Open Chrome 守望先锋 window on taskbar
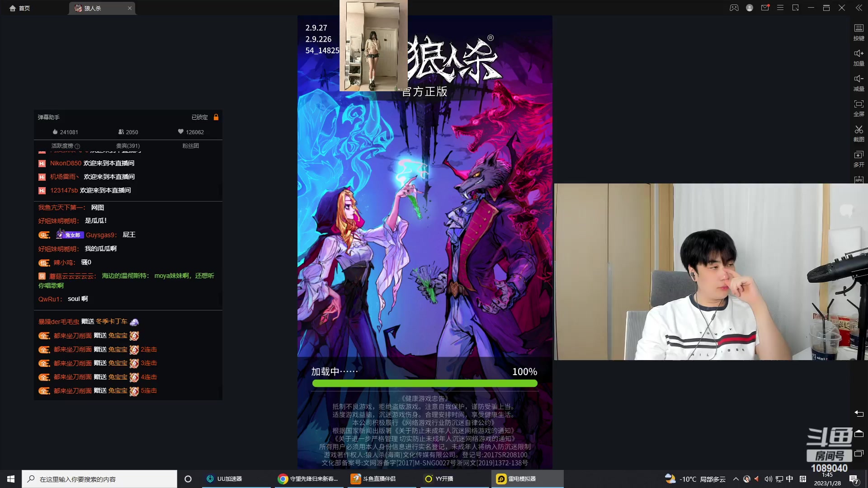The height and width of the screenshot is (488, 868). pyautogui.click(x=309, y=479)
